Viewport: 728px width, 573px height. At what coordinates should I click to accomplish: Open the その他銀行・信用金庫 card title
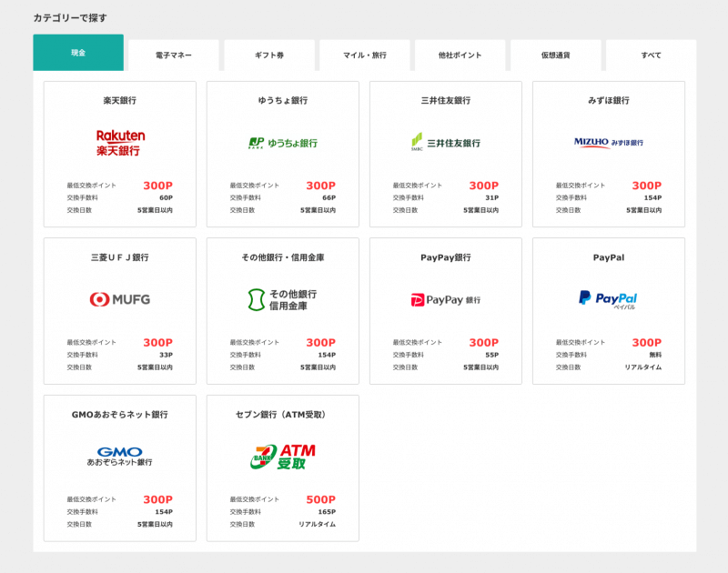point(283,257)
